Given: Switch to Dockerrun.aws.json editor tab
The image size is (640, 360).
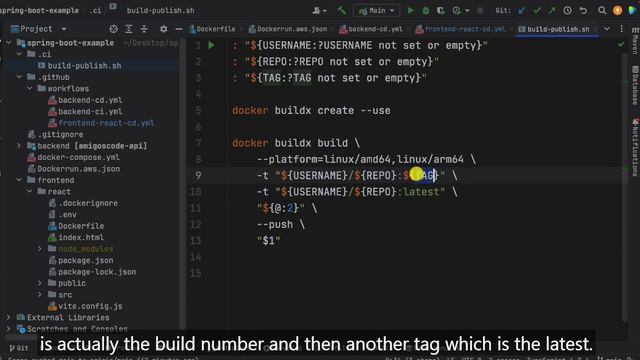Looking at the screenshot, I should [x=288, y=29].
